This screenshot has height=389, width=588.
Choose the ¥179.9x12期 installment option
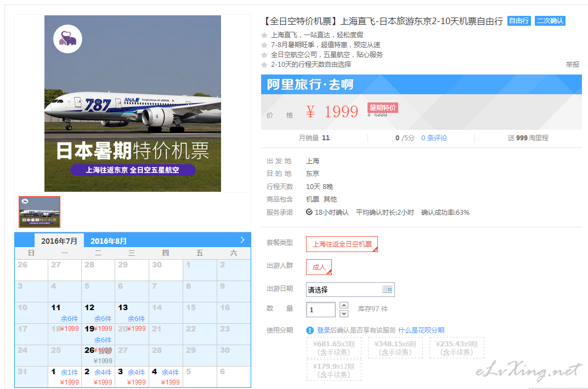pyautogui.click(x=333, y=370)
